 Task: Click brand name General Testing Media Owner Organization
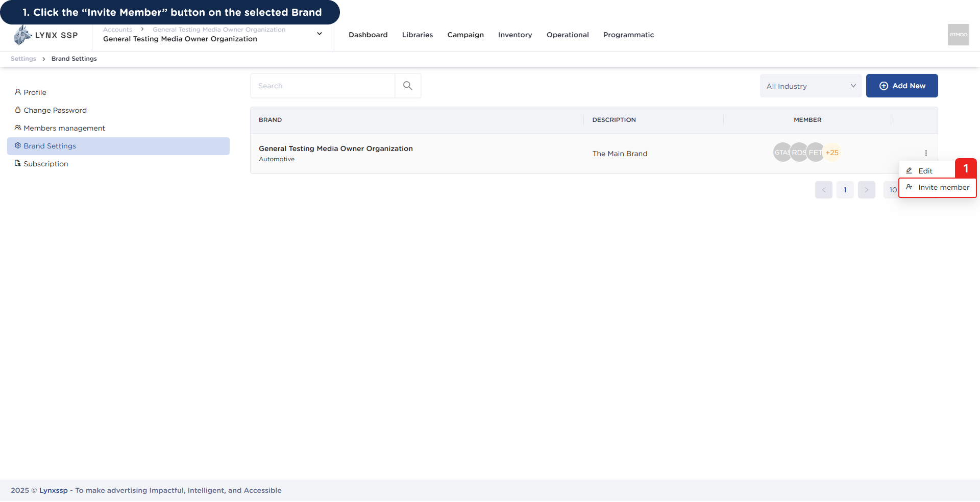pos(336,148)
